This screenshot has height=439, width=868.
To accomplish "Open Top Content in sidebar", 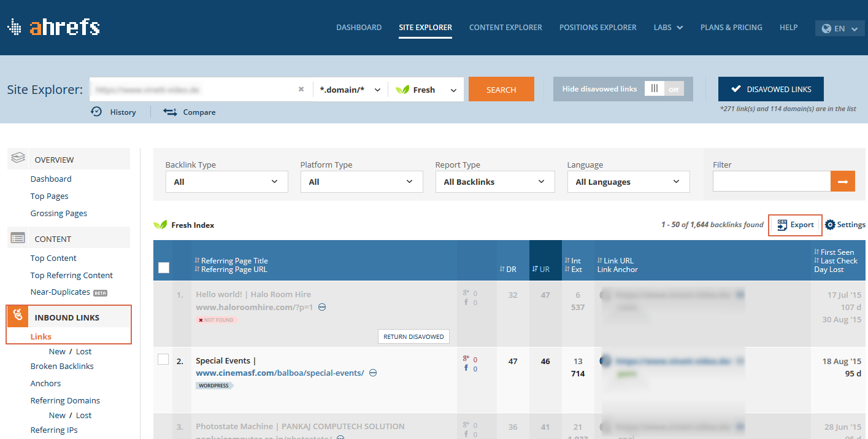I will point(53,258).
